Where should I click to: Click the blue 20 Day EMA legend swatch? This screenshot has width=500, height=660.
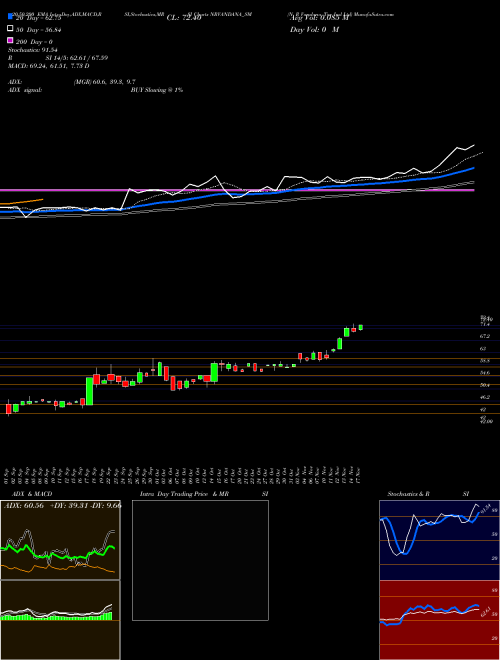click(10, 17)
